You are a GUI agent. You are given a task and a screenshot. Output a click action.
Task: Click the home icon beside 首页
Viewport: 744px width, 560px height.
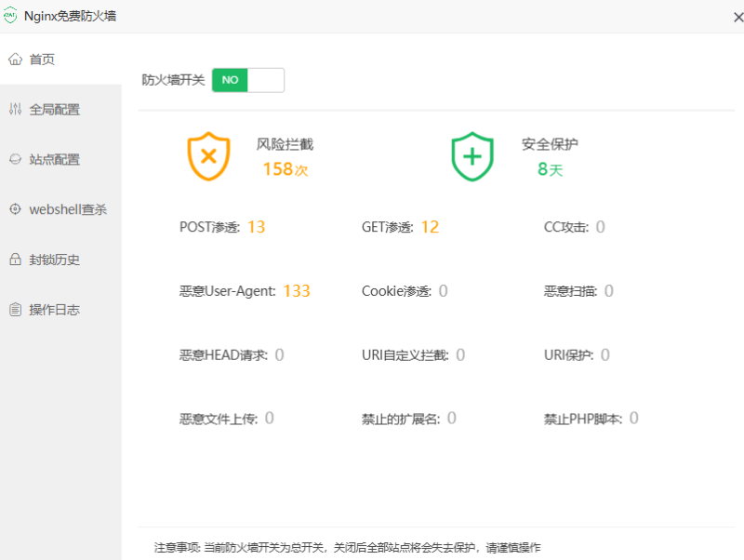pos(15,60)
